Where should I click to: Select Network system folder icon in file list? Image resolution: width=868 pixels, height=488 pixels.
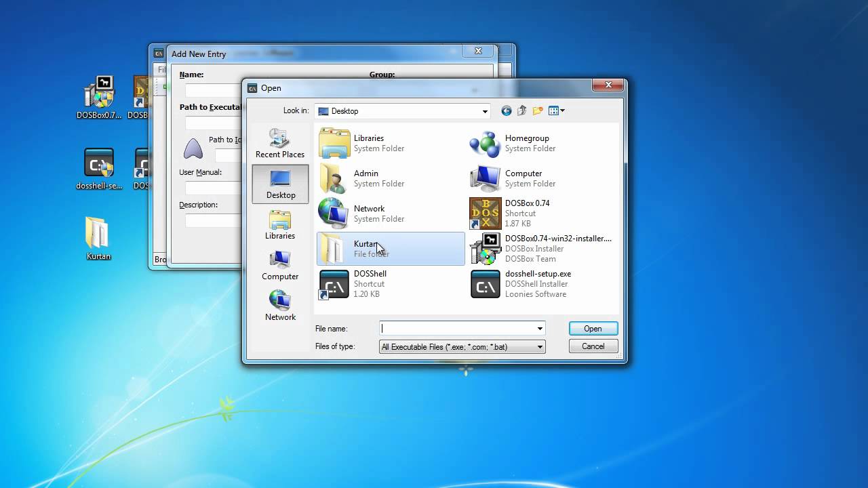click(x=334, y=213)
